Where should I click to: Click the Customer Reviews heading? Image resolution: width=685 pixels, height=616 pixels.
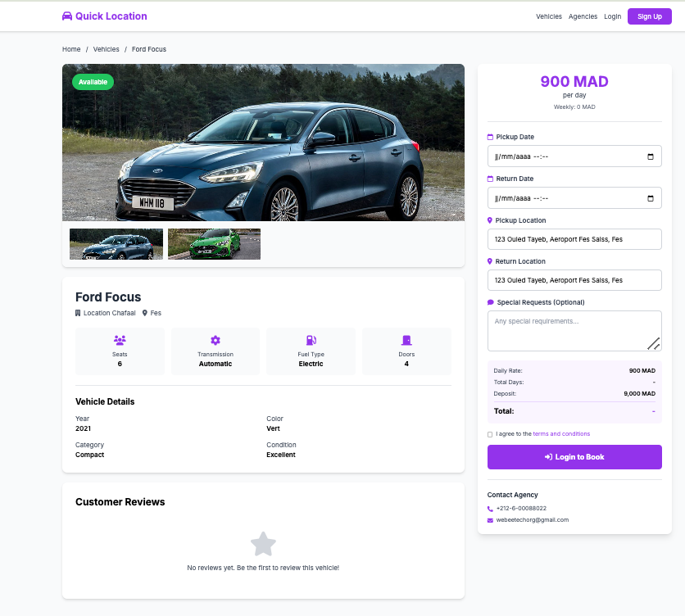coord(120,502)
